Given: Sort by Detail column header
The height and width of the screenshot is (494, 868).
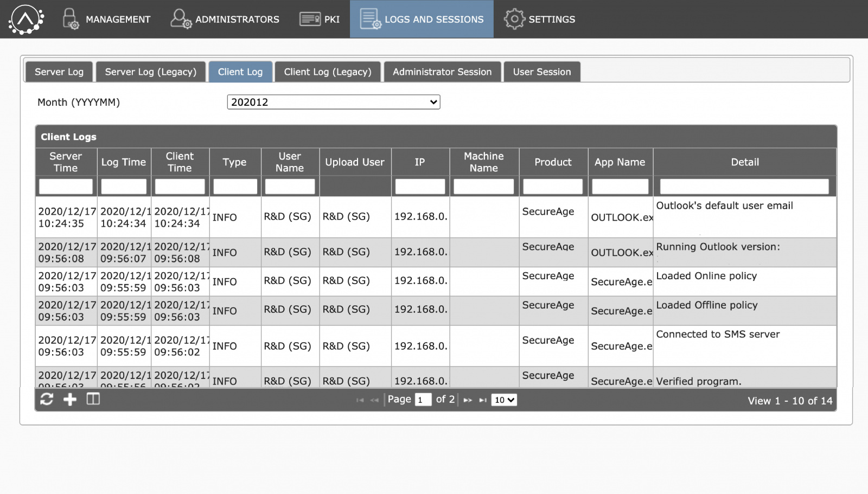Looking at the screenshot, I should [745, 162].
